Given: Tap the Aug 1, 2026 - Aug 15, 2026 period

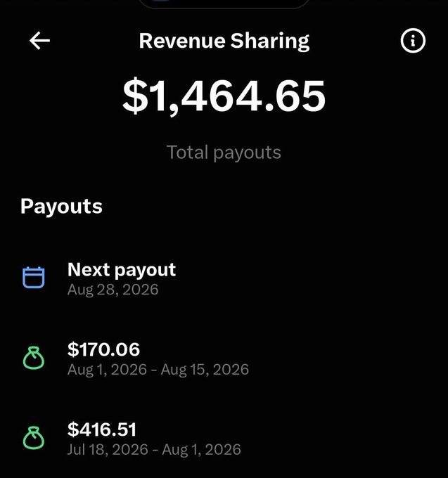Looking at the screenshot, I should [x=158, y=370].
